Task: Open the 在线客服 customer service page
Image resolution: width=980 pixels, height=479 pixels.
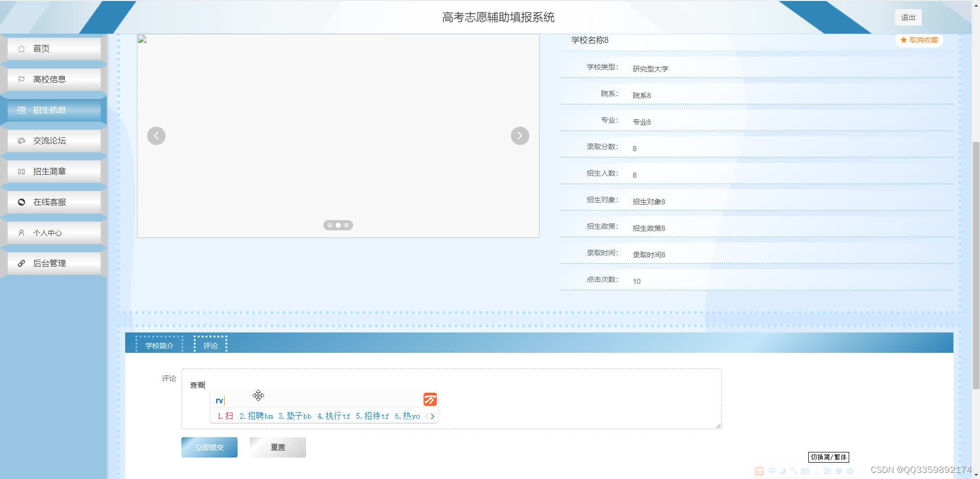Action: [54, 202]
